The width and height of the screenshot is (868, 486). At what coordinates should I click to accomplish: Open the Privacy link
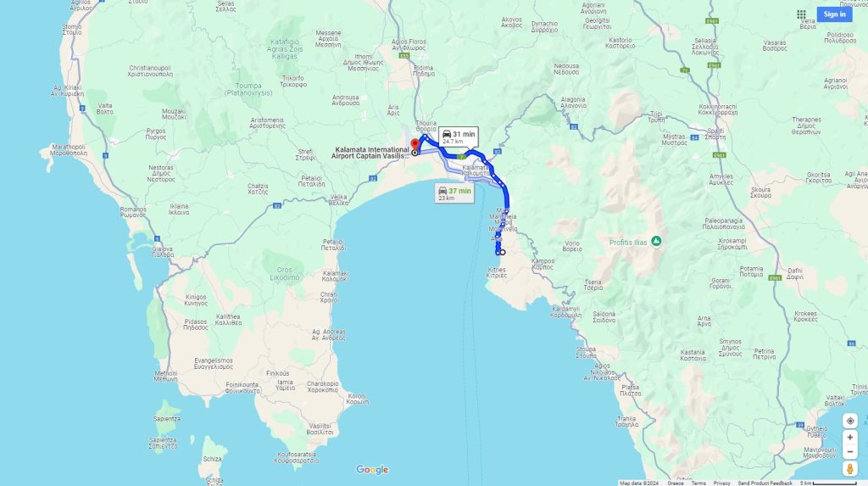pos(722,483)
